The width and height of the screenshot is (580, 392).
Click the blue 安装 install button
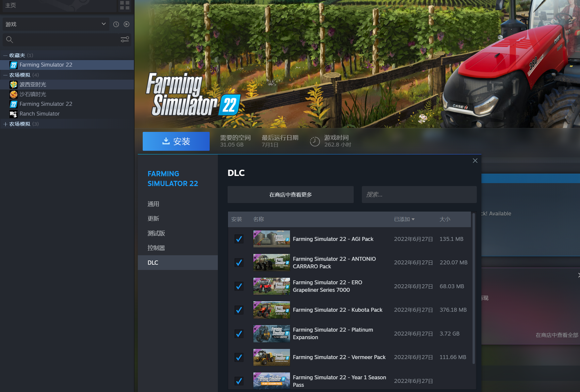(176, 141)
